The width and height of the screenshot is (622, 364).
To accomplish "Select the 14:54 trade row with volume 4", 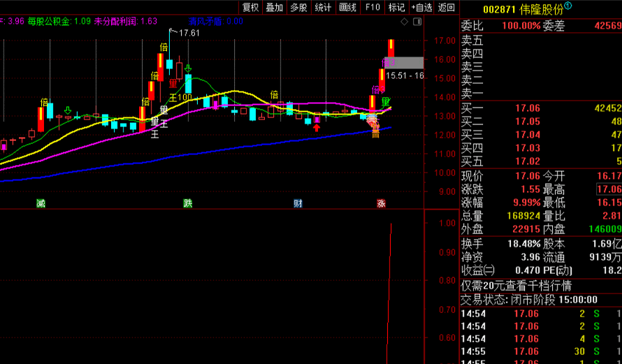I will point(541,339).
